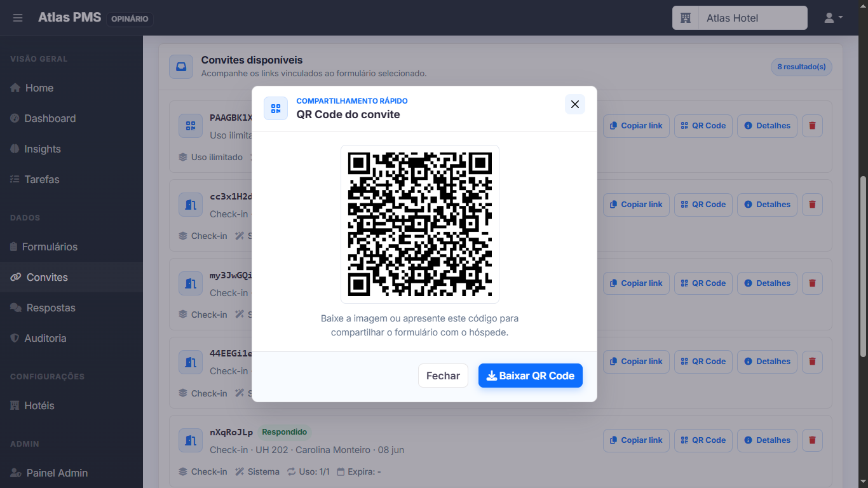Open Tarefas in sidebar
Screen dimensions: 868x488
(71, 179)
